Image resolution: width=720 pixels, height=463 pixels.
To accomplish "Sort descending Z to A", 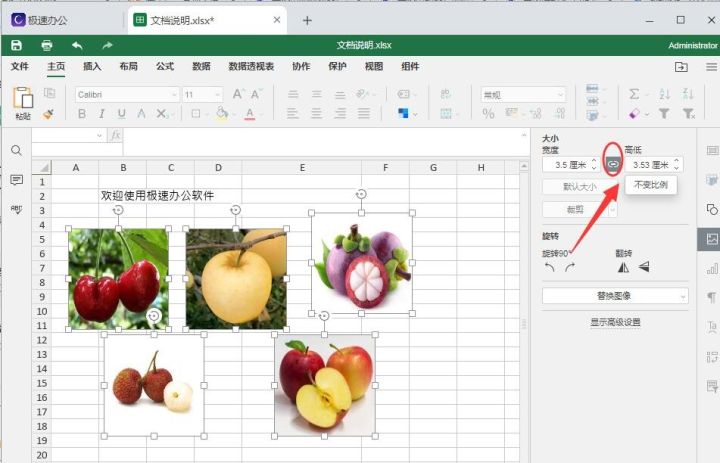I will coord(687,94).
